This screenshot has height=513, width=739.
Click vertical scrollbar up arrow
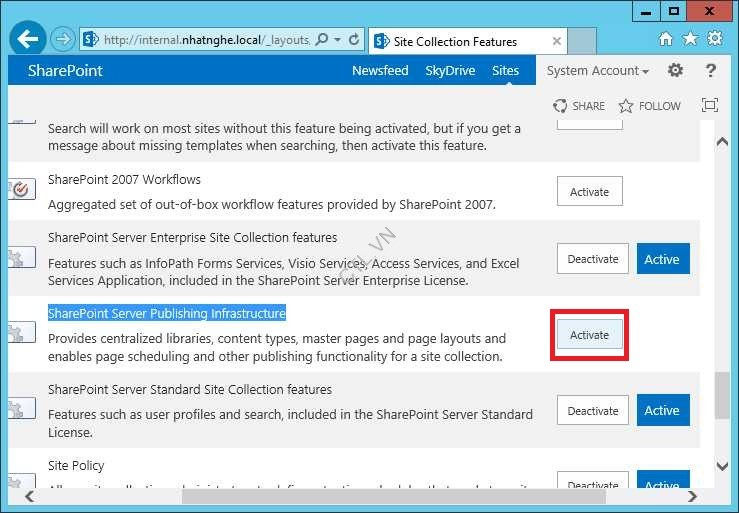(722, 141)
